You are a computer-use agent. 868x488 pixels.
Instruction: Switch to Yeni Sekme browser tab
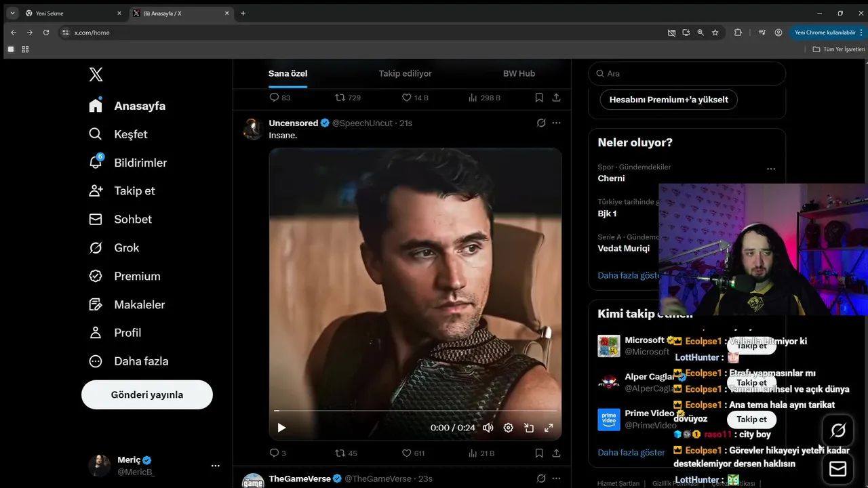coord(73,13)
